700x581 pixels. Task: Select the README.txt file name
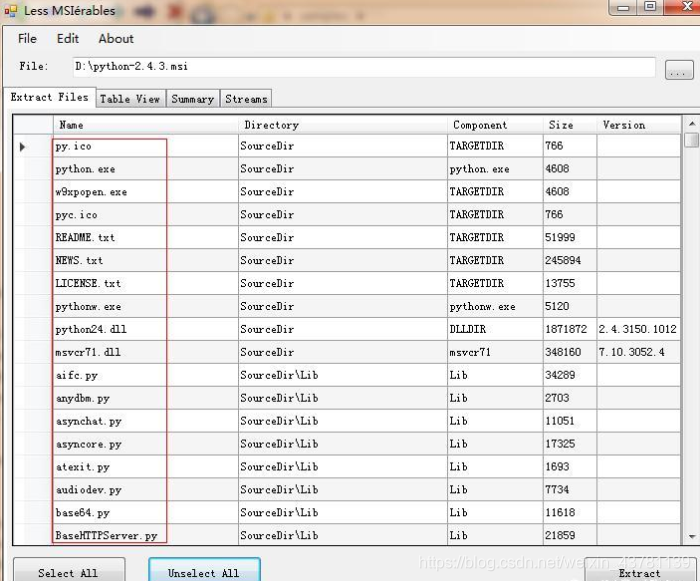coord(85,238)
